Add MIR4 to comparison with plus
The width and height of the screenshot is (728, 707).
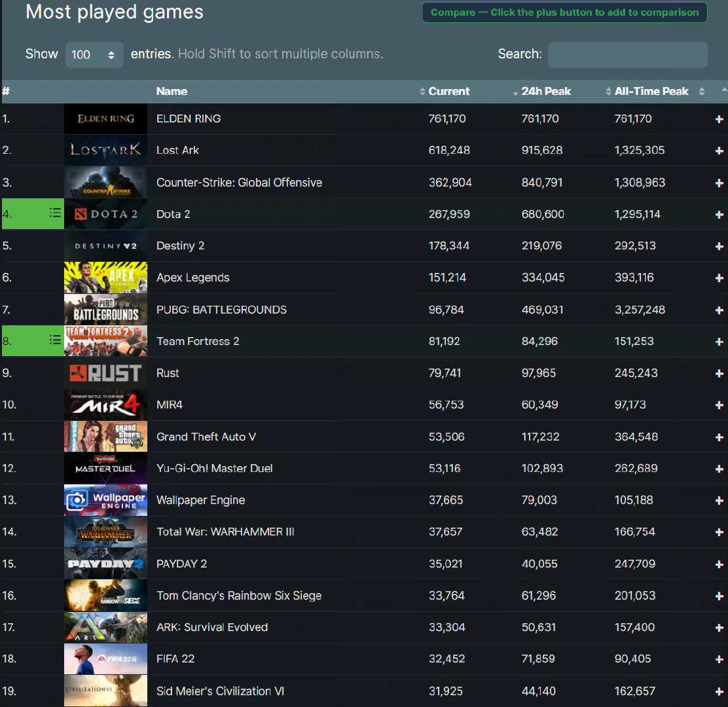[x=719, y=405]
